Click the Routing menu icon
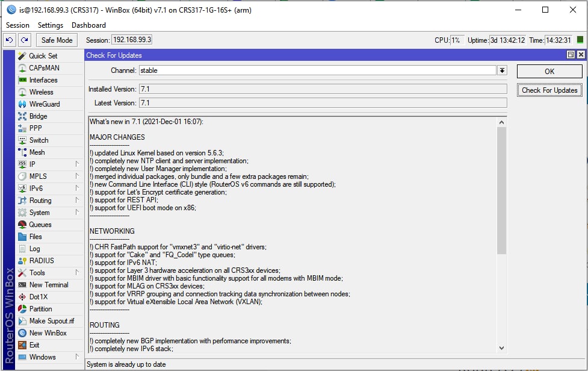 click(22, 201)
